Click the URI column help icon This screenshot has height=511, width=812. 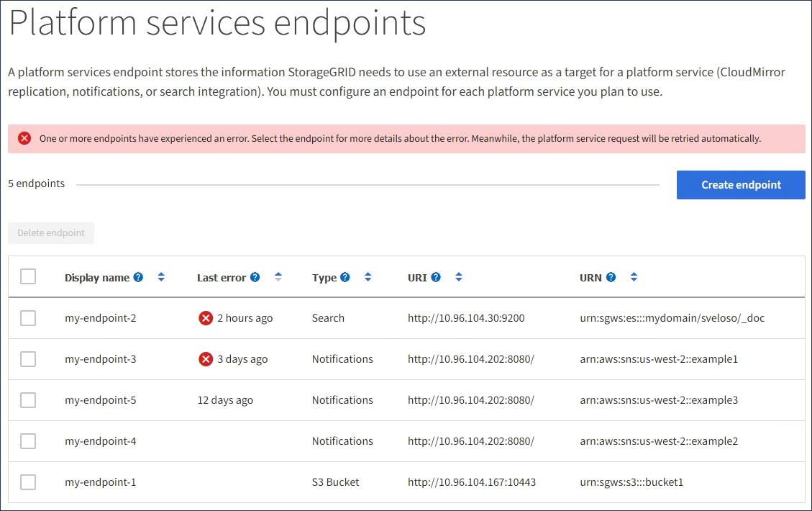pyautogui.click(x=436, y=277)
